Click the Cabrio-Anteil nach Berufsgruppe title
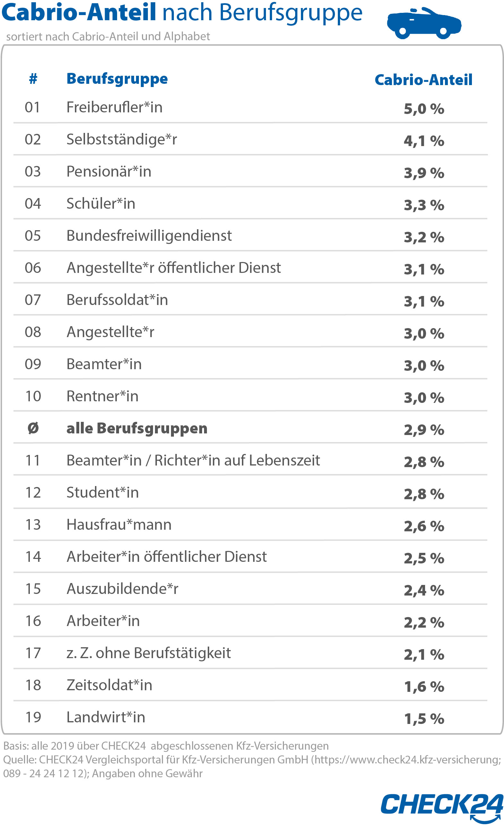504x827 pixels. tap(182, 12)
